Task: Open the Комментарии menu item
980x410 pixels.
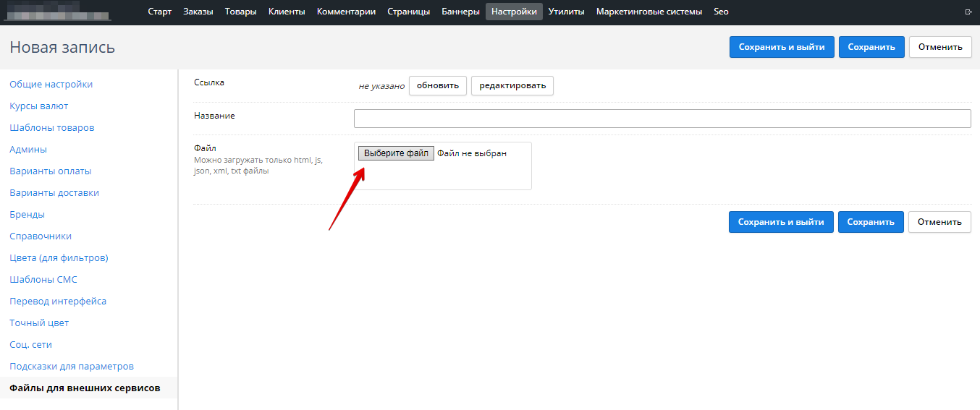Action: coord(346,12)
